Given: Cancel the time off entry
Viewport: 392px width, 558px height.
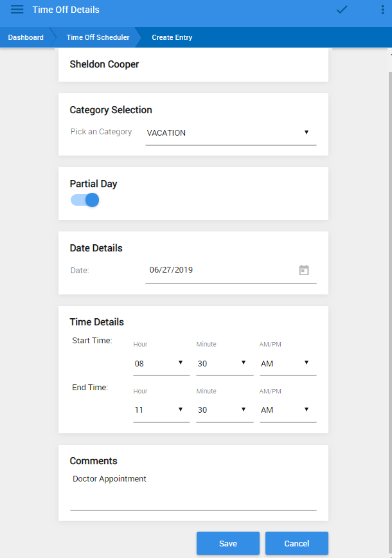Looking at the screenshot, I should 297,543.
